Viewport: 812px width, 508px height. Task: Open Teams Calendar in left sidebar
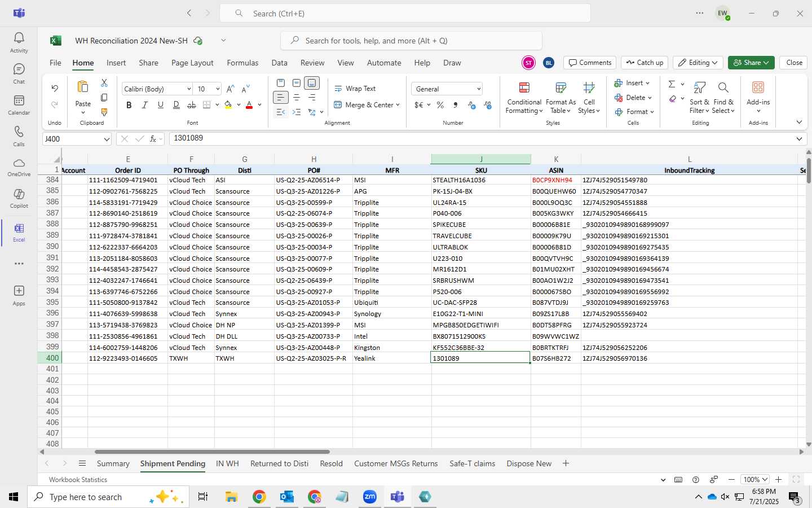(19, 105)
